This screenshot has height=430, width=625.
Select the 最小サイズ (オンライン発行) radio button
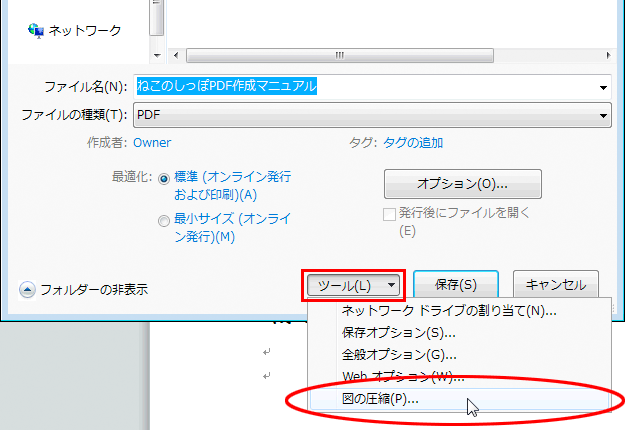point(164,221)
